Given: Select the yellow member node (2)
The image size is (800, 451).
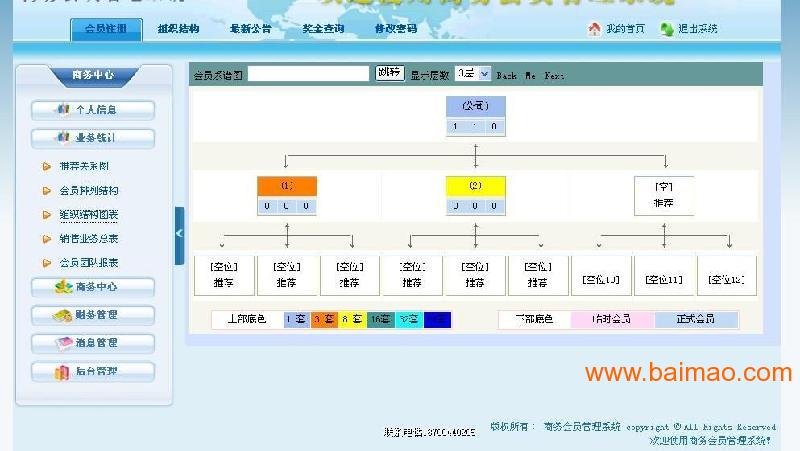Looking at the screenshot, I should (x=476, y=196).
